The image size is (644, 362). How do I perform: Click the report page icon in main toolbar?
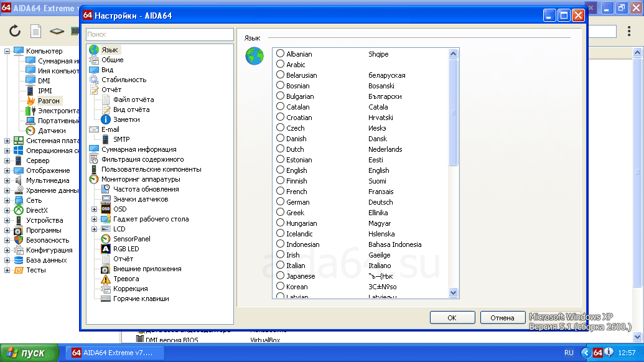pos(35,30)
